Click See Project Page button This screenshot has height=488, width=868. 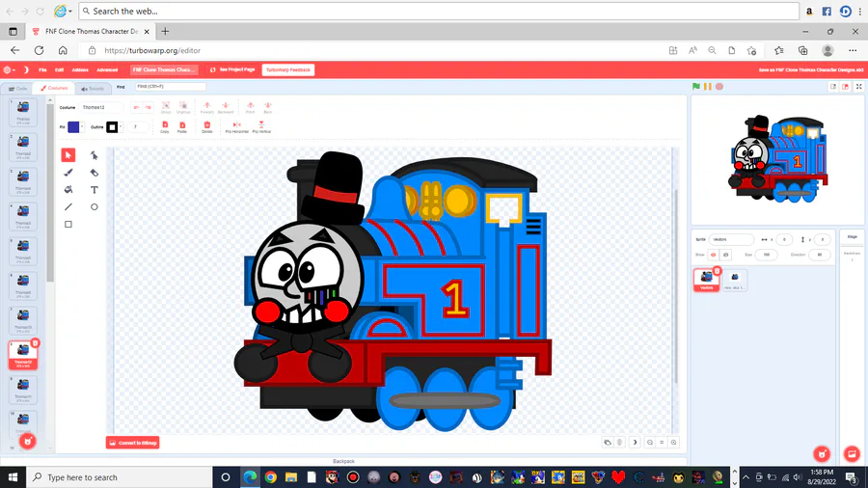coord(232,69)
